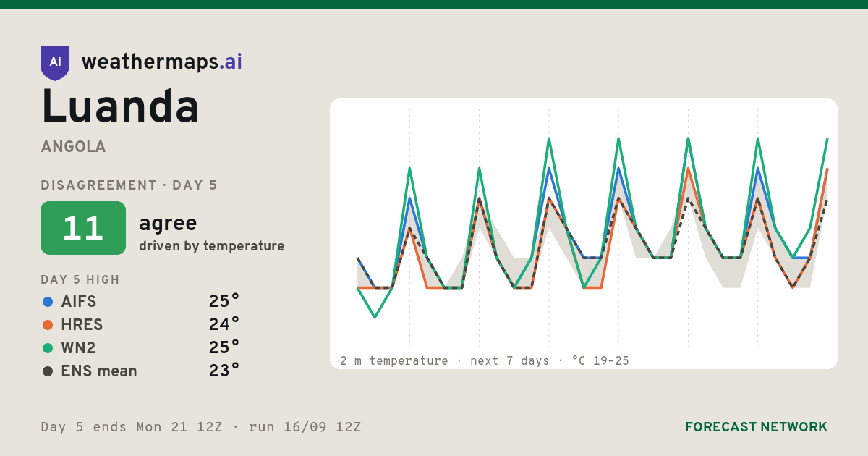The width and height of the screenshot is (868, 456).
Task: Click the 'driven by temperature' text
Action: tap(212, 246)
